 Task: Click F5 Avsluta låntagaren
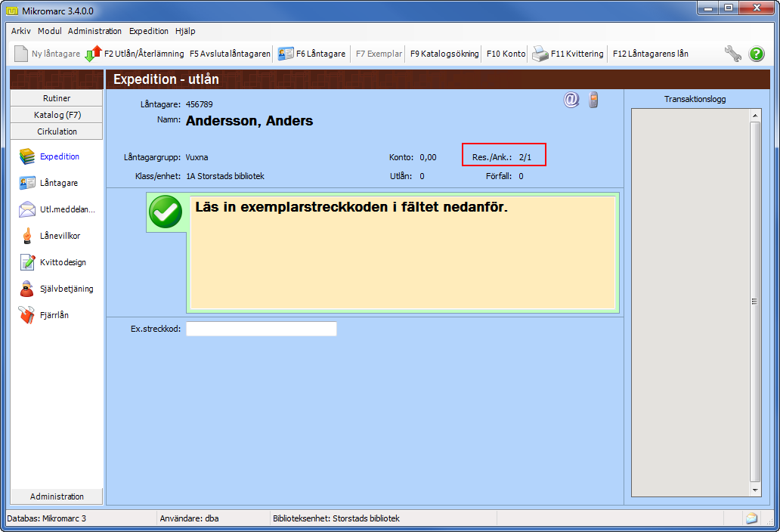(x=230, y=54)
